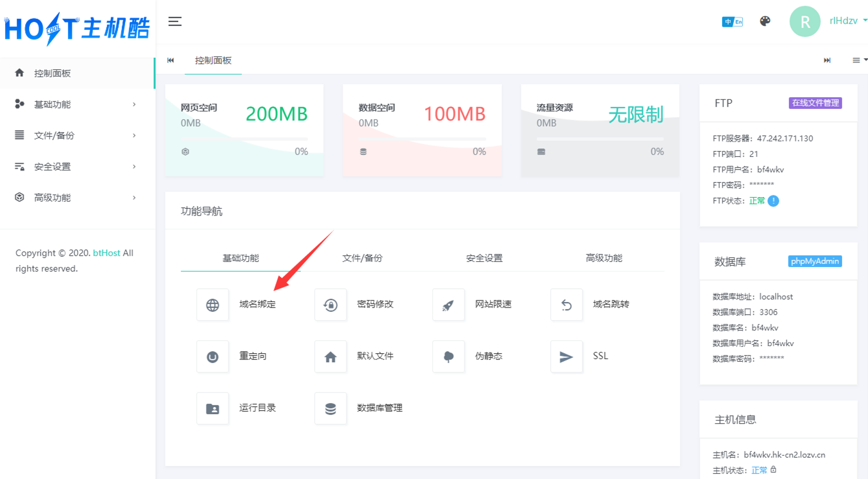Open 密码修改 via the lock-reset icon

pos(331,305)
